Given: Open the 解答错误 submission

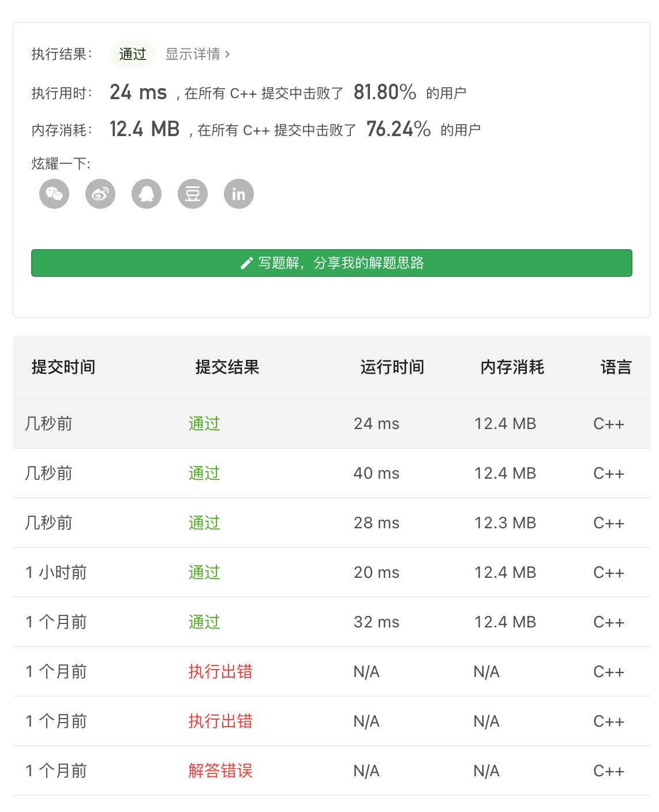Looking at the screenshot, I should [x=220, y=771].
